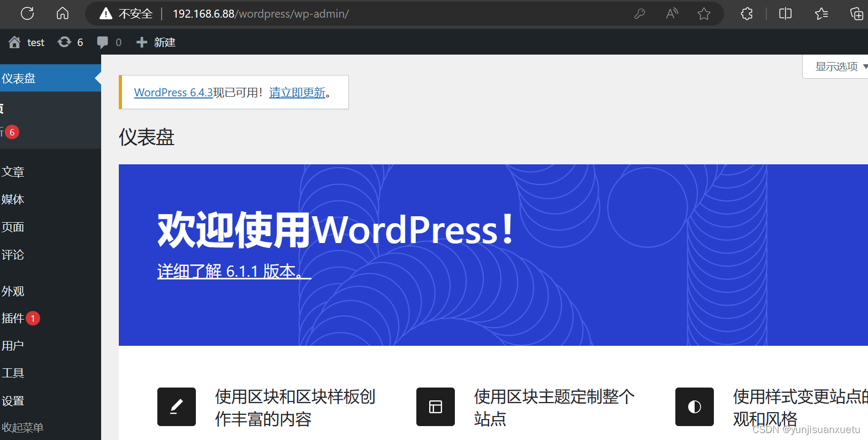Image resolution: width=868 pixels, height=440 pixels.
Task: Click the 新建 new item button
Action: 156,42
